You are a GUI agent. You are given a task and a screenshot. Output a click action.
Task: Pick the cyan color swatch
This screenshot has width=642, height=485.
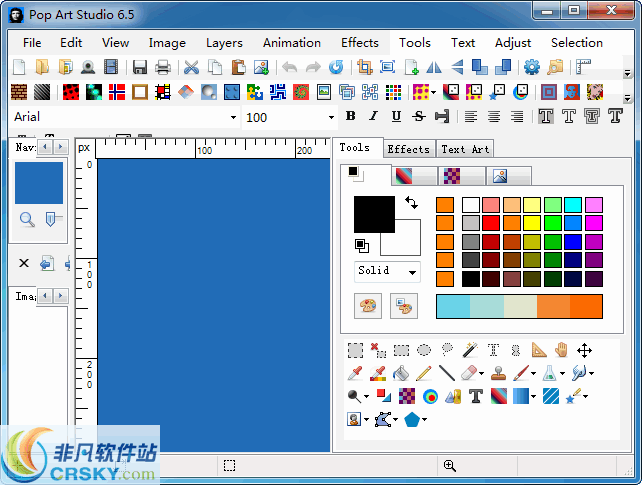[x=573, y=205]
